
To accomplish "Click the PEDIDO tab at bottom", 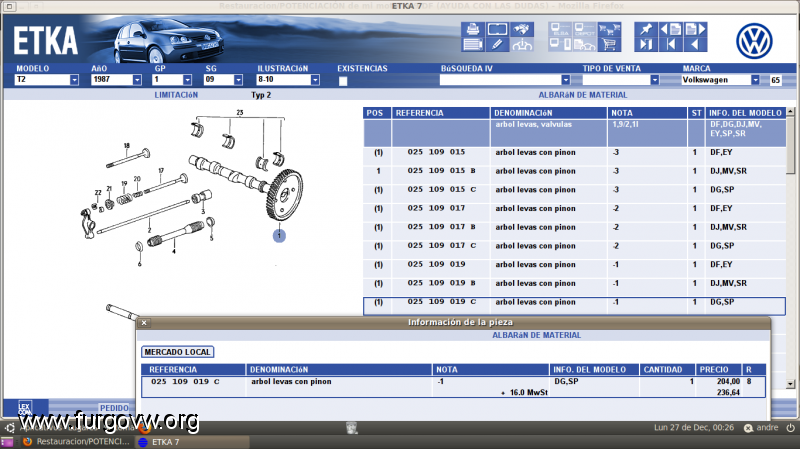I will tap(114, 408).
